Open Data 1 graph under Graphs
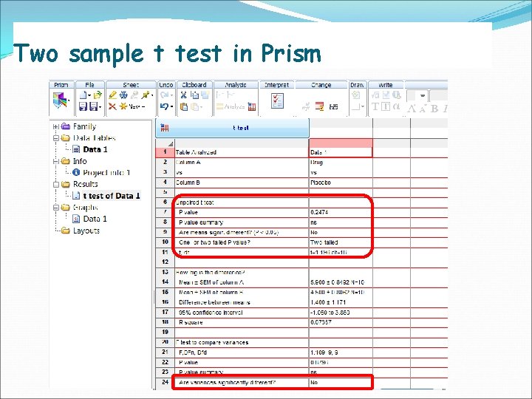 click(x=95, y=219)
